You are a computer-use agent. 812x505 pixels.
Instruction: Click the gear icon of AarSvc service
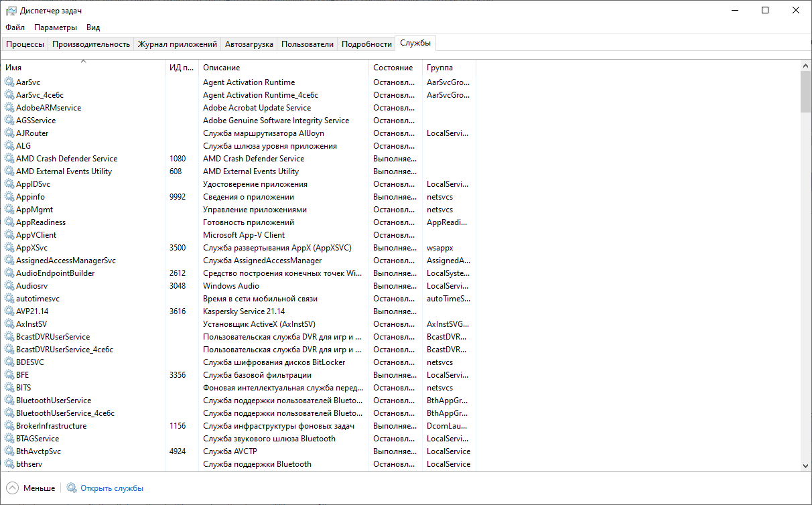(9, 82)
